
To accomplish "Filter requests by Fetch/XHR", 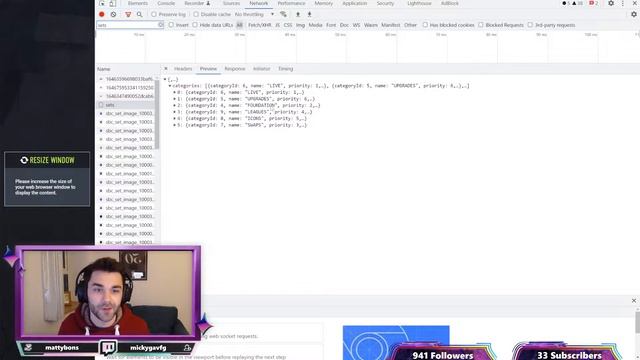I will coord(260,25).
